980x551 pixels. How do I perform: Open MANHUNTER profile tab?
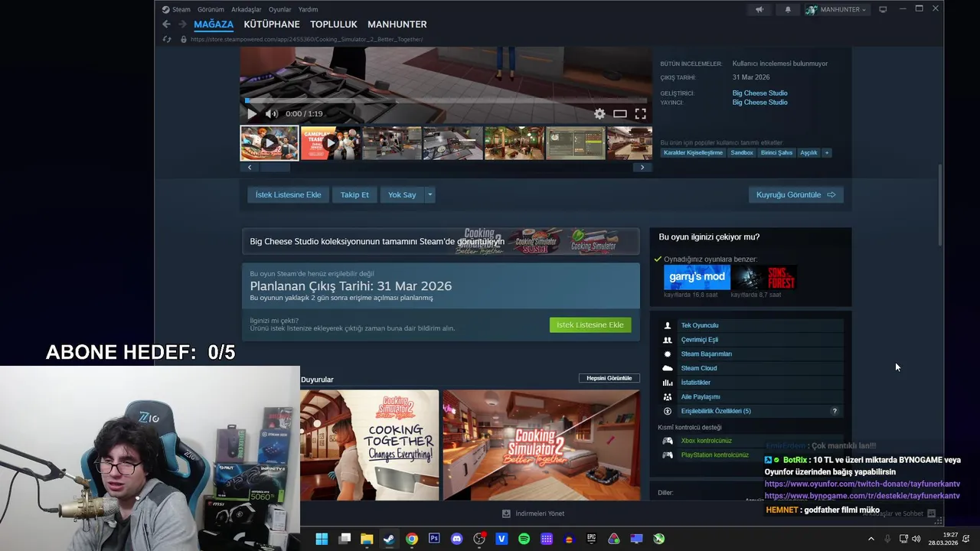coord(397,24)
